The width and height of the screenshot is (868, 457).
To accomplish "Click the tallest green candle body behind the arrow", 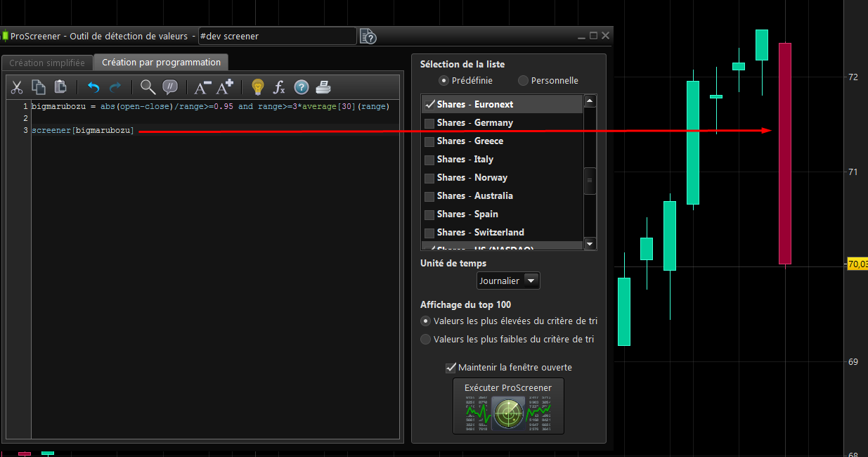I will 693,143.
